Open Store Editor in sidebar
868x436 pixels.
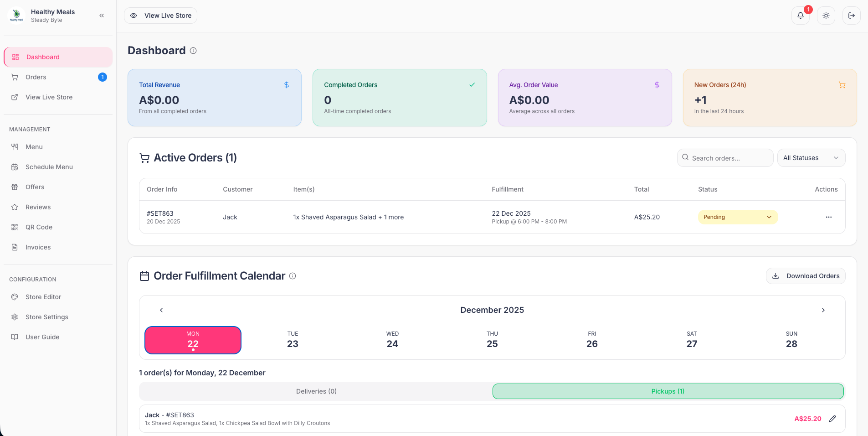43,296
